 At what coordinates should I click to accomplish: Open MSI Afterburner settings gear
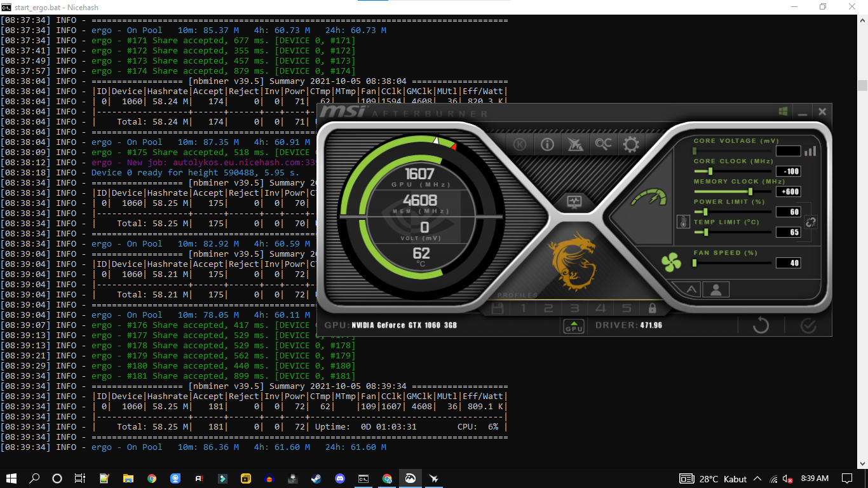(630, 145)
